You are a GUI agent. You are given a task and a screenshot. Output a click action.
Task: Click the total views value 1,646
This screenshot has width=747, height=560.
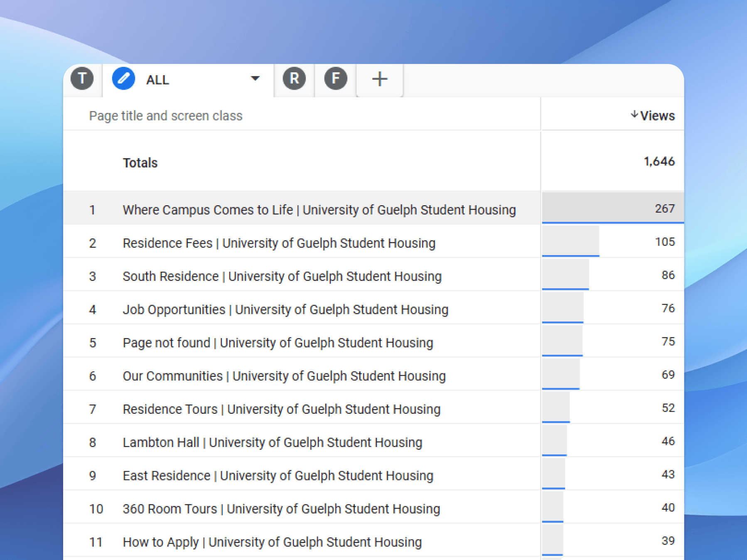[x=659, y=161]
